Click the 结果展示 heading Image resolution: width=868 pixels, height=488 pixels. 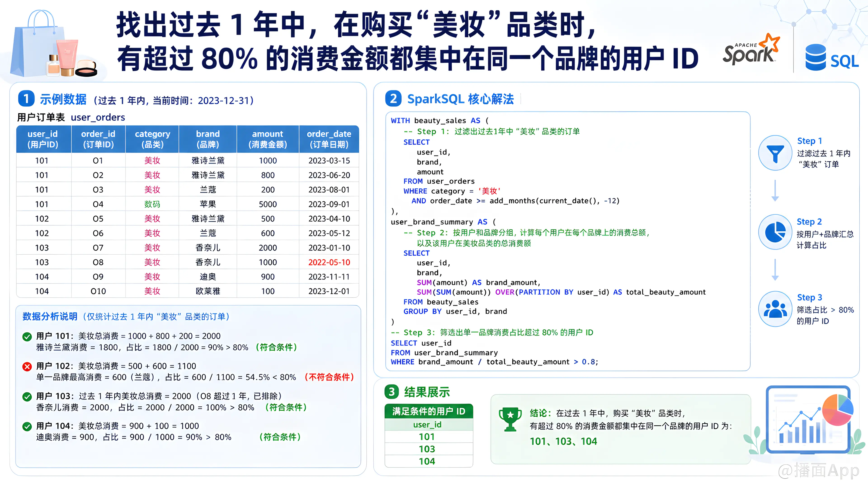(427, 392)
